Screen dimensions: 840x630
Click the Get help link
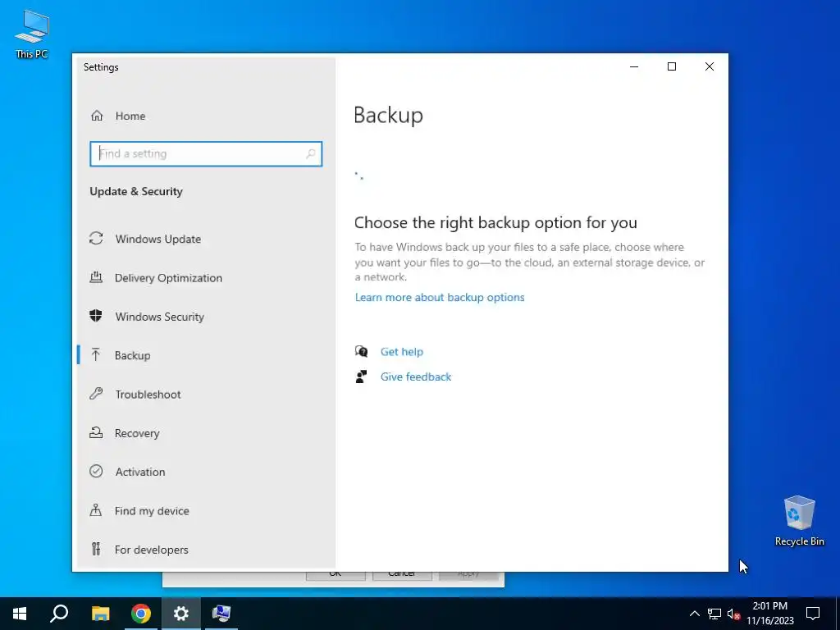(x=402, y=352)
